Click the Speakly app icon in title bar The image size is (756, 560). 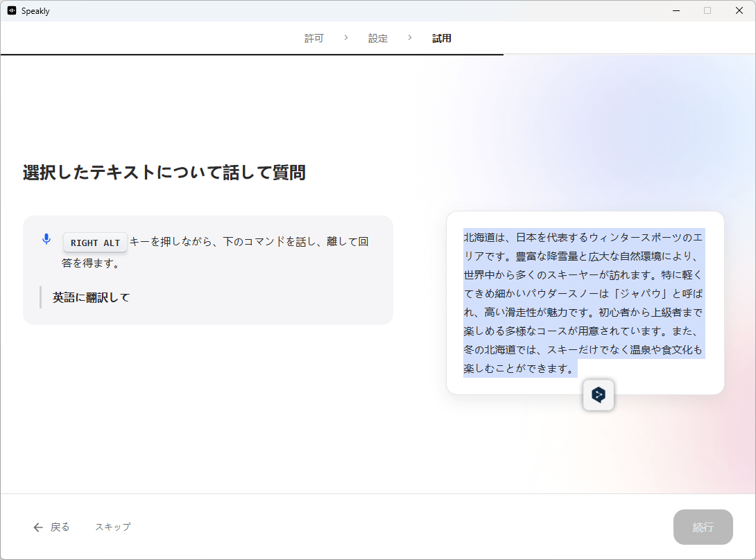tap(12, 11)
